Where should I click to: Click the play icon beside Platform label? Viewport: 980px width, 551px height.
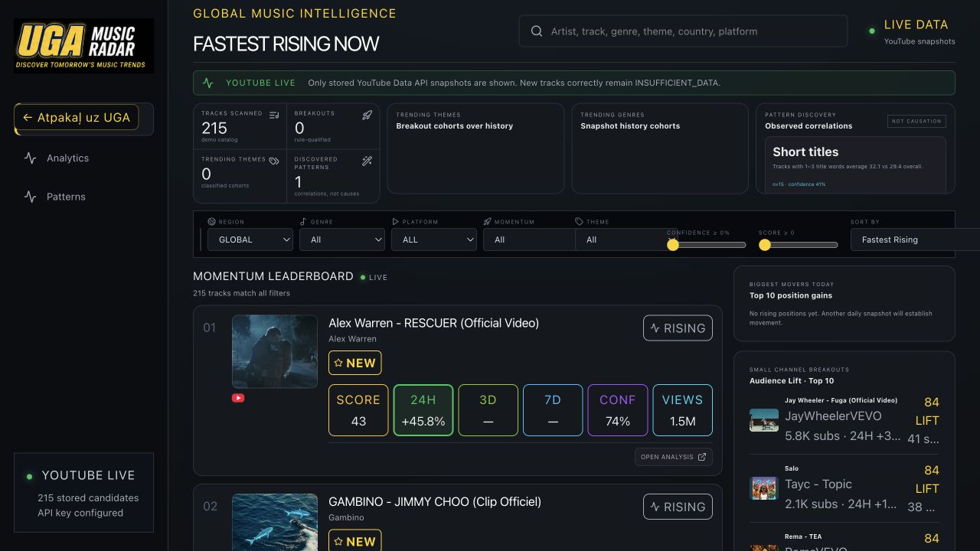tap(395, 222)
